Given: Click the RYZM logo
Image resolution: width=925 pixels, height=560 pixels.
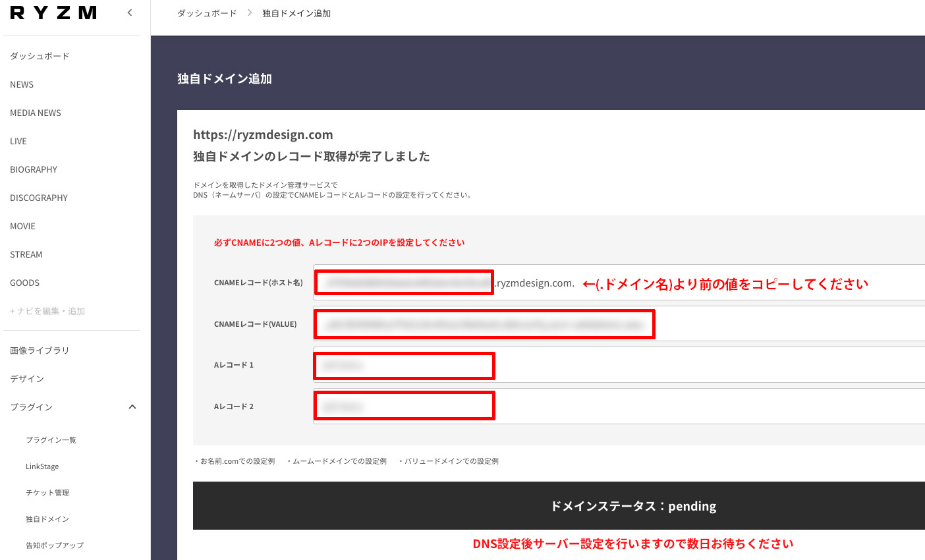Looking at the screenshot, I should coord(53,13).
